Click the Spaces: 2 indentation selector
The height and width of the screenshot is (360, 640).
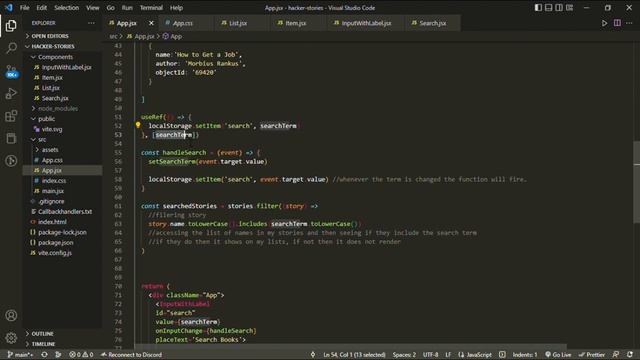tap(404, 355)
